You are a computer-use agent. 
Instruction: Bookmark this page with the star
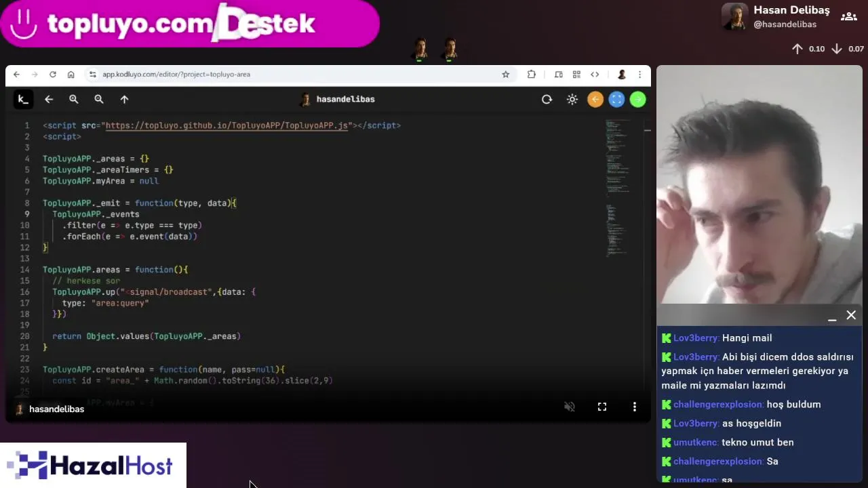[505, 75]
